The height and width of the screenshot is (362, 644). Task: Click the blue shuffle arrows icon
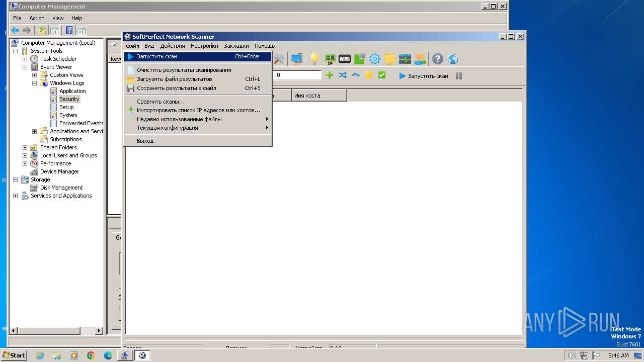click(343, 75)
